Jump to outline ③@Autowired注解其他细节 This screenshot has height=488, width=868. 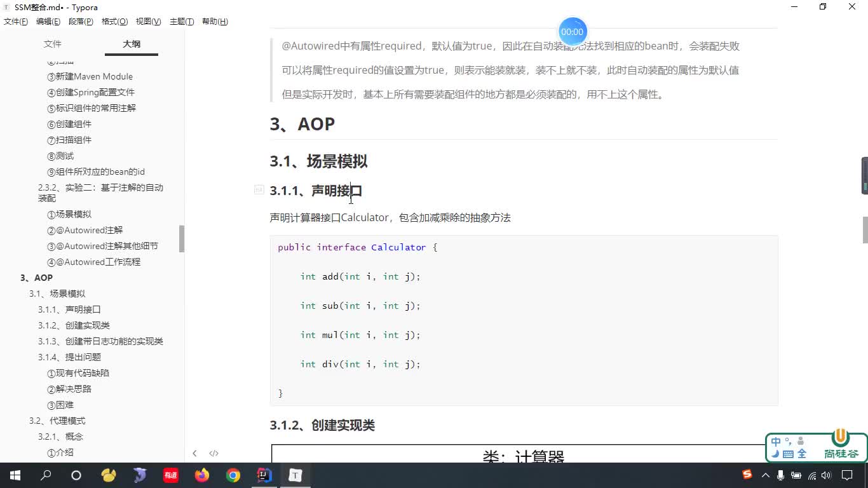click(102, 246)
